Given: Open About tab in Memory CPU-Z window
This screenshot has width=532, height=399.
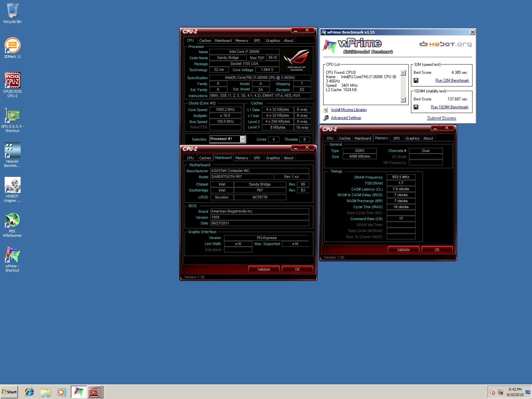Looking at the screenshot, I should coord(428,138).
